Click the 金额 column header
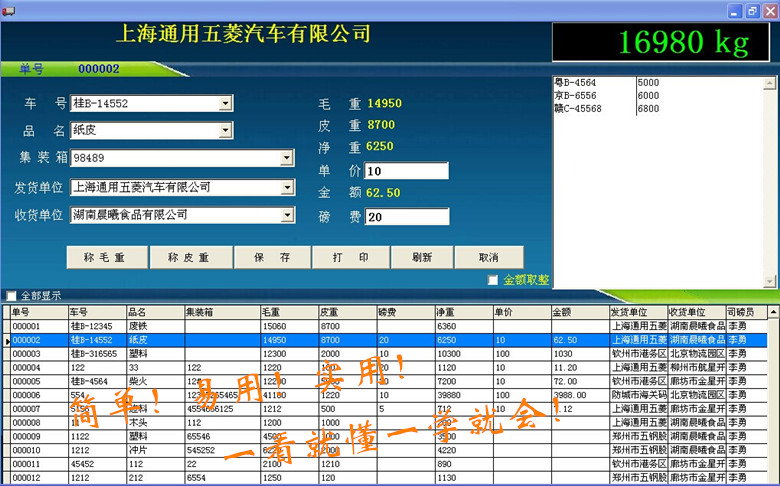 coord(581,312)
